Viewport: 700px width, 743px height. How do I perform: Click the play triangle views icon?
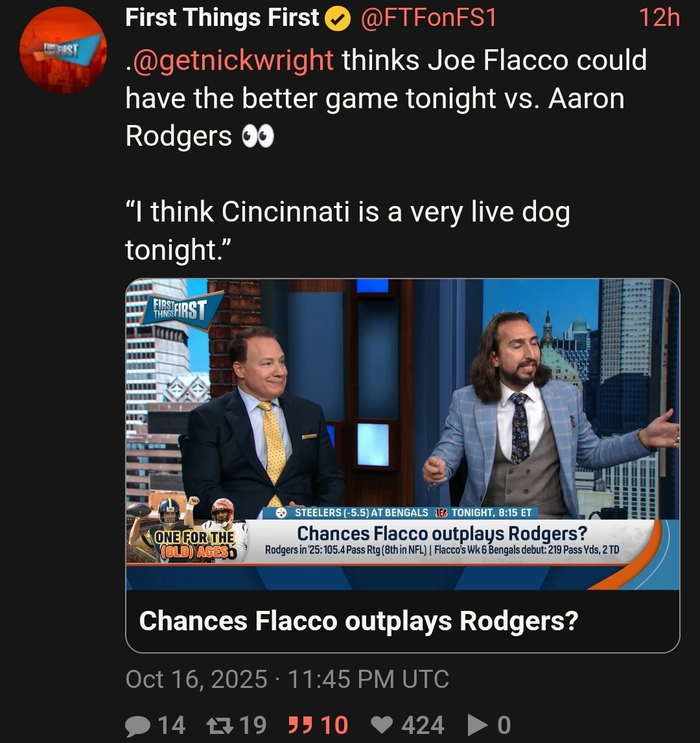pos(476,725)
